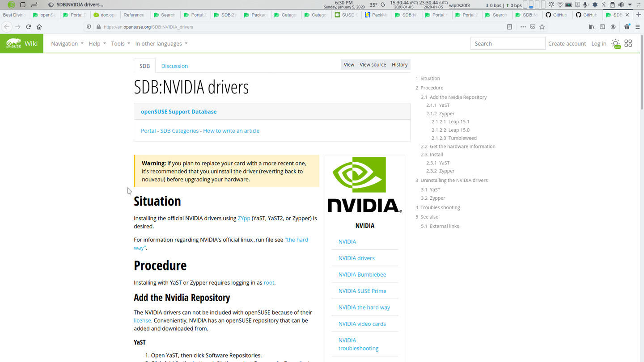Open the NVIDIA Bumblebee sidebar link

click(362, 274)
